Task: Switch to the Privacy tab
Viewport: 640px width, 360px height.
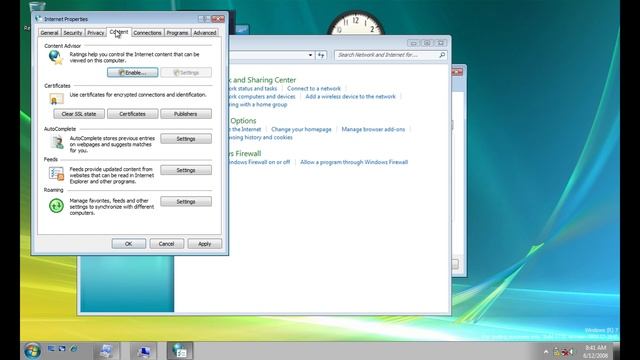Action: [96, 33]
